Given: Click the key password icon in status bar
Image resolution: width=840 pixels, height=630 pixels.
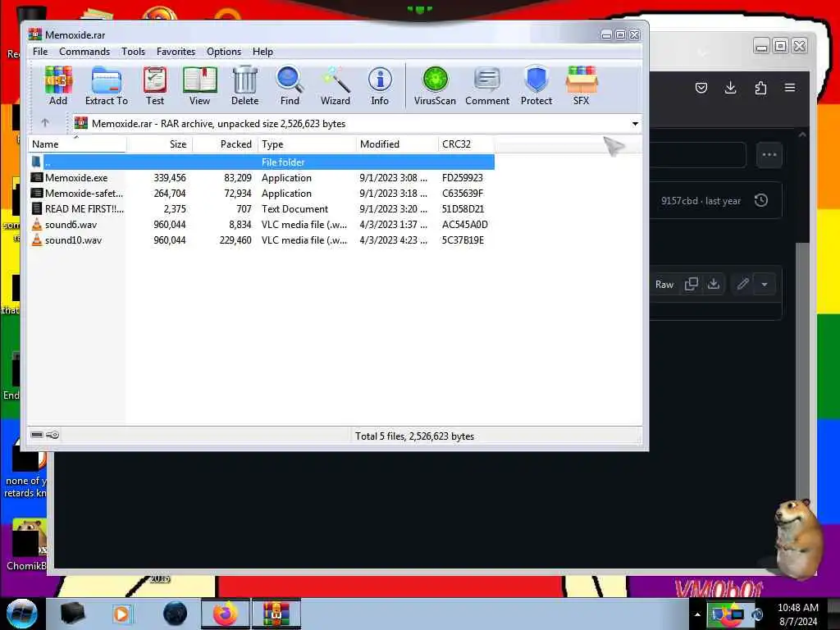Looking at the screenshot, I should pos(52,435).
